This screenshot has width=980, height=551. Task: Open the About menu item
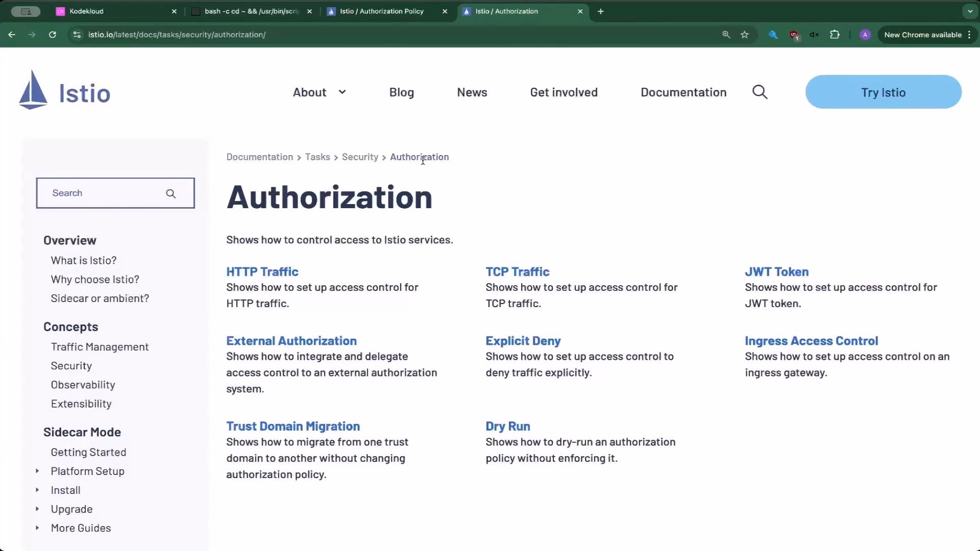(309, 92)
